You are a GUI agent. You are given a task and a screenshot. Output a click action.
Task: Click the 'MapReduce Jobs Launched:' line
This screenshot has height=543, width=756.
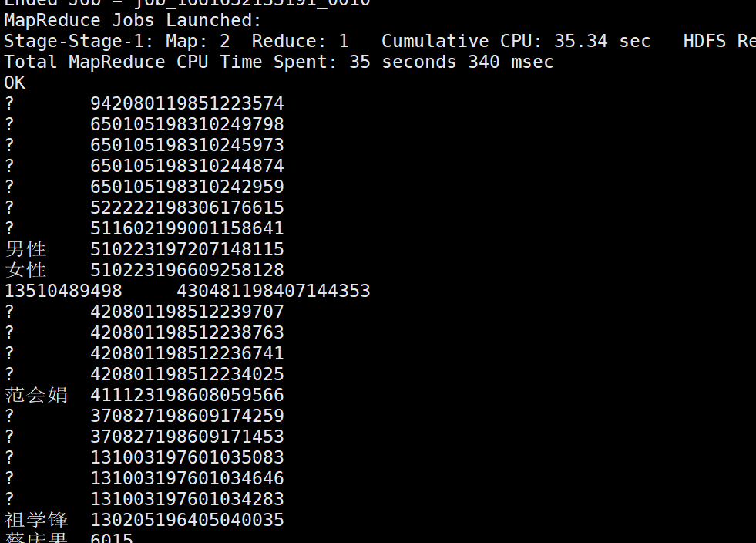pos(133,20)
